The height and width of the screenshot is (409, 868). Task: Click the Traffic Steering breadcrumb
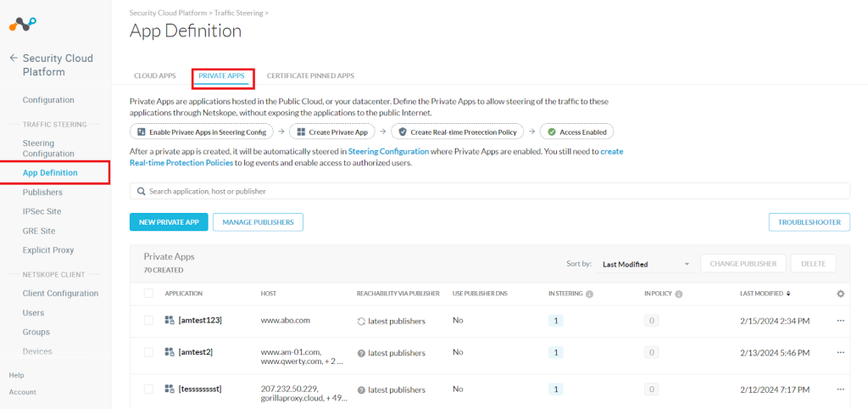pos(238,12)
